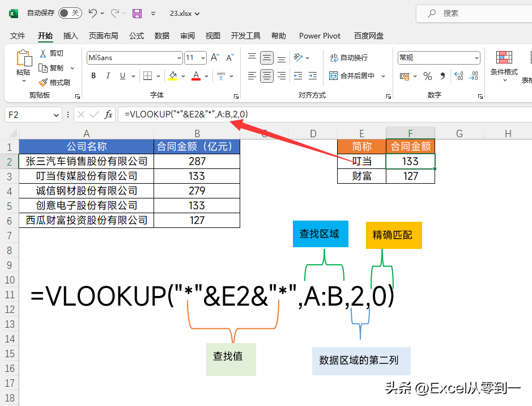Select cell containing 叮当传媒股份有限公司
This screenshot has height=406, width=532.
coord(87,176)
